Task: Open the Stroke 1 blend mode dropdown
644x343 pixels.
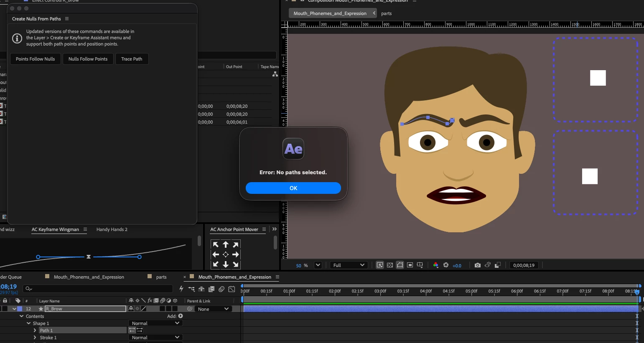Action: coord(155,338)
